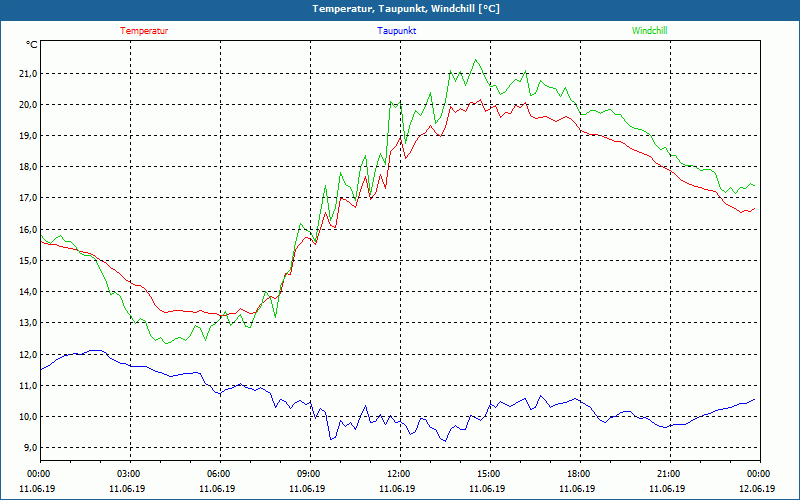Screen dimensions: 800x500
Task: Click the 15,0 y-axis label
Action: (x=29, y=260)
